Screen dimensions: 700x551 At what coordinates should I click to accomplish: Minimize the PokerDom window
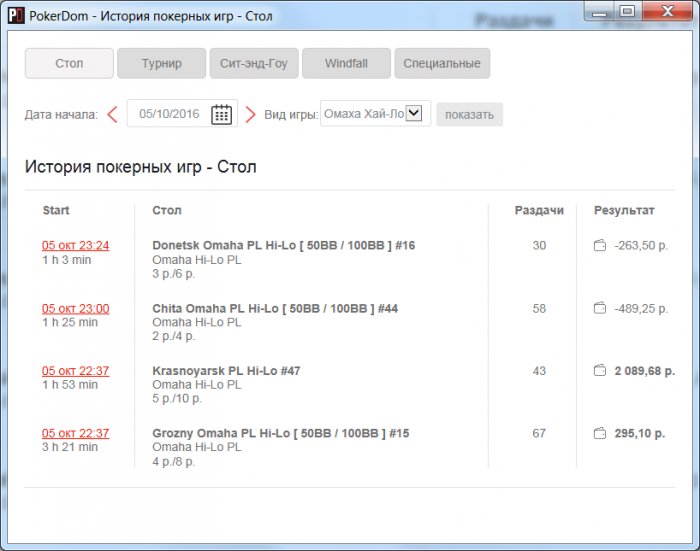coord(600,11)
